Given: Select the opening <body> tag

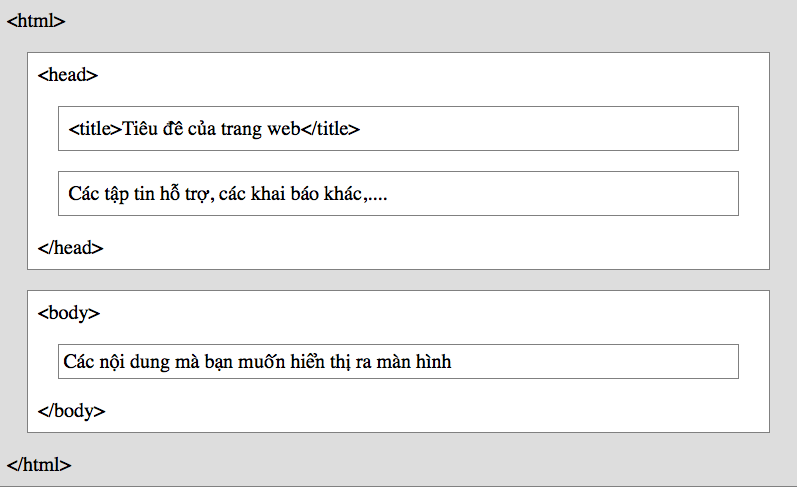Looking at the screenshot, I should 69,313.
